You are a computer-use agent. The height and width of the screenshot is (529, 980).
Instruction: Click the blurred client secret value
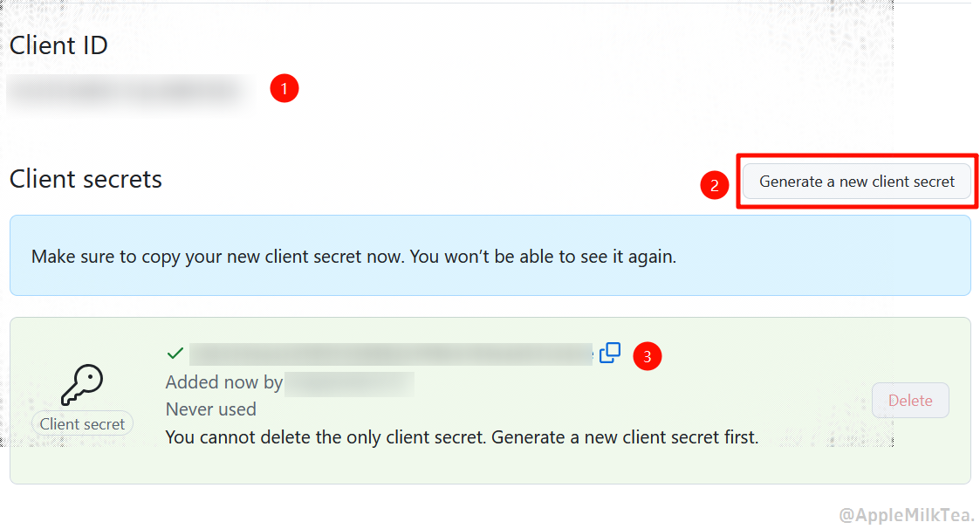[x=391, y=354]
